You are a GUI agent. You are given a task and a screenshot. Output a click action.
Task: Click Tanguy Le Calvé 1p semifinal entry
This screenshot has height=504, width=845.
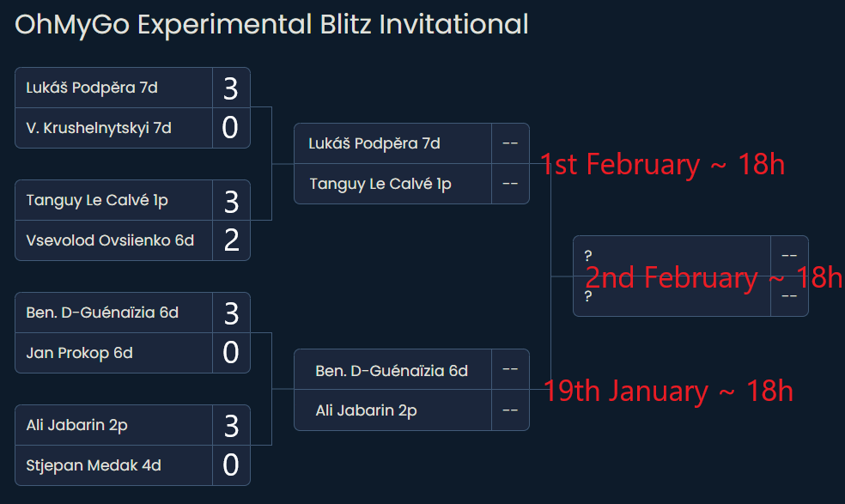(392, 184)
